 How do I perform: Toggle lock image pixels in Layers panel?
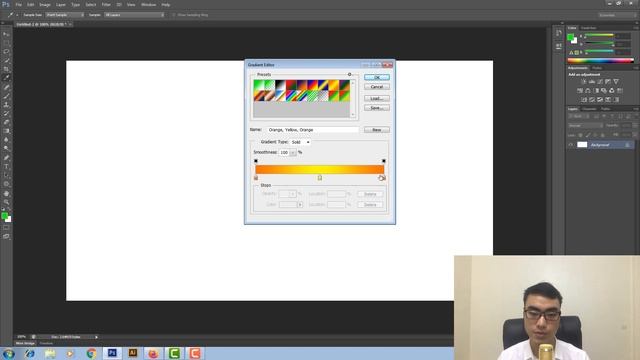[x=588, y=135]
